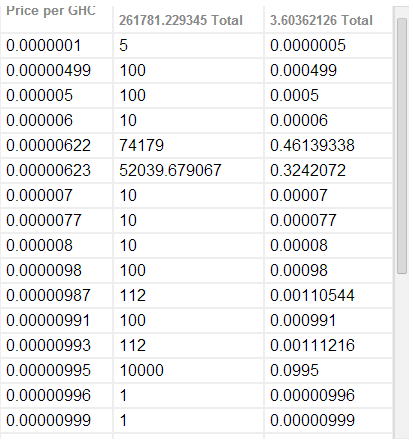Click price 0.0000098

[44, 270]
